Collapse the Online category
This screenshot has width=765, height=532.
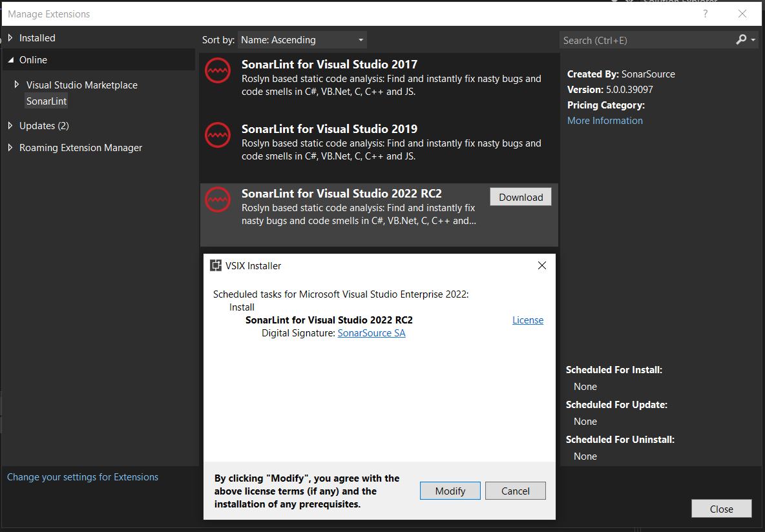coord(11,60)
